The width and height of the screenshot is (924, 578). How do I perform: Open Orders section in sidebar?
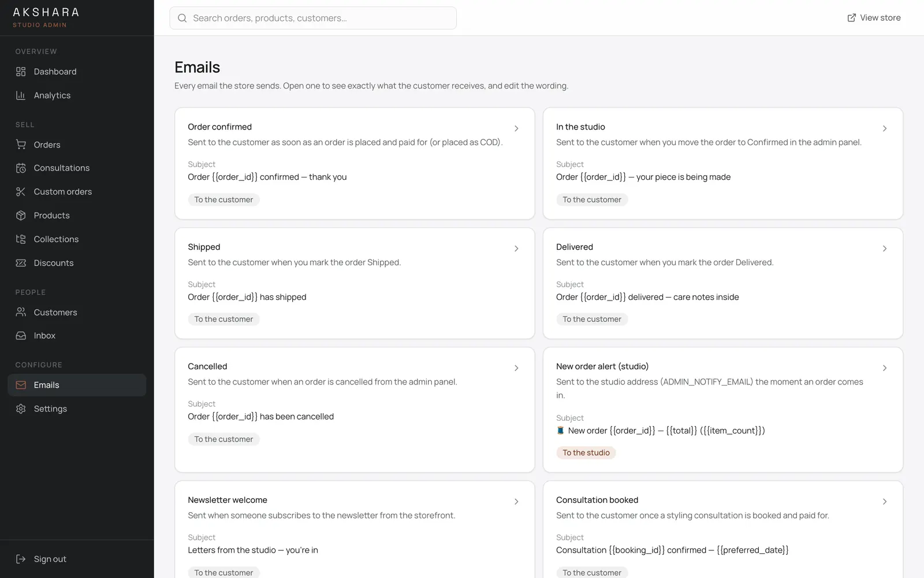click(77, 144)
